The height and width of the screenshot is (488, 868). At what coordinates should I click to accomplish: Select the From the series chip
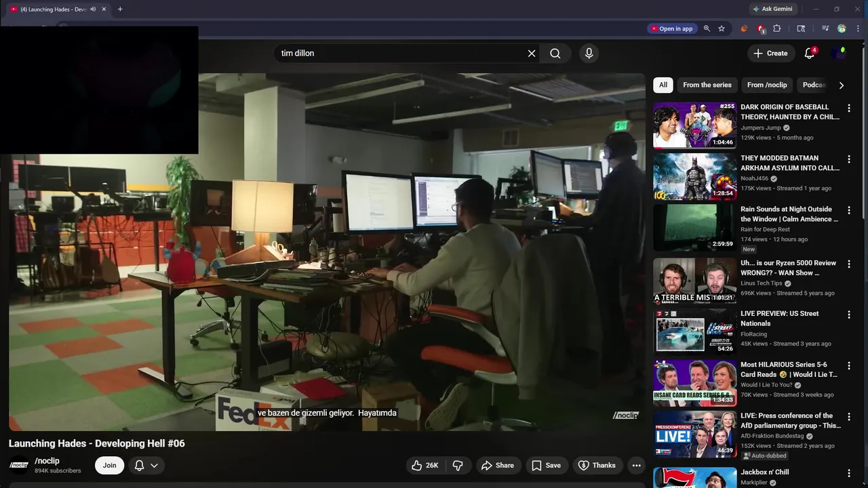tap(707, 85)
